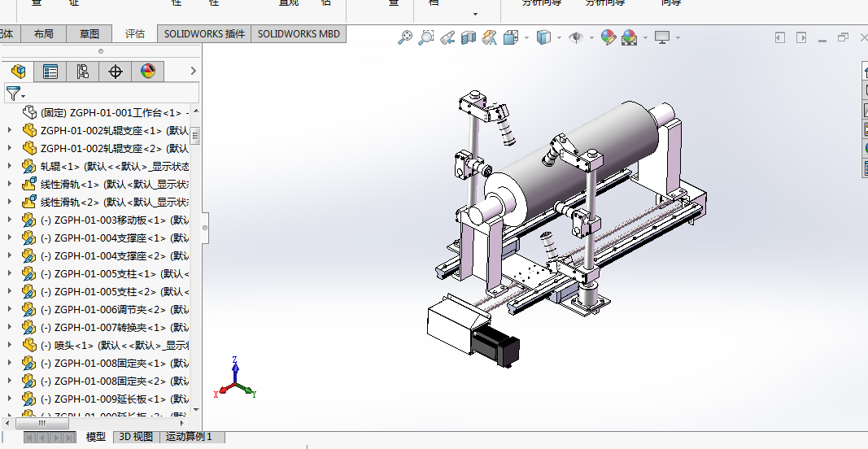
Task: Switch to the SOLIDWORKS MBD tab
Action: 299,34
